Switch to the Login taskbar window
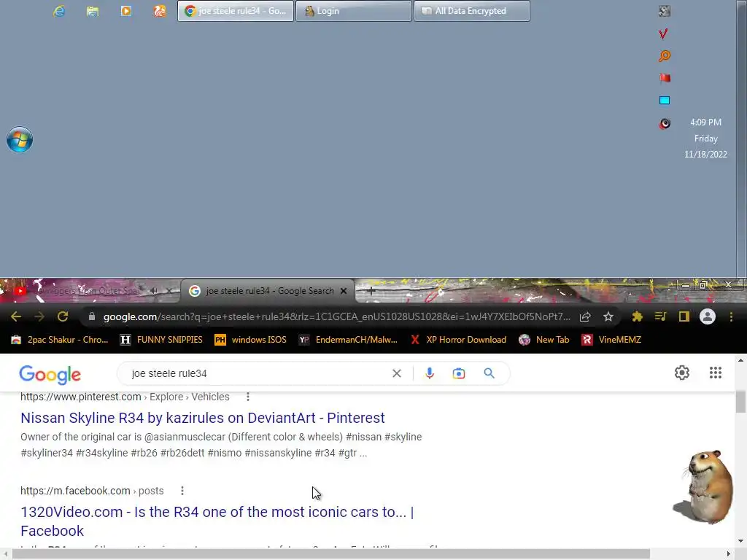 tap(354, 11)
